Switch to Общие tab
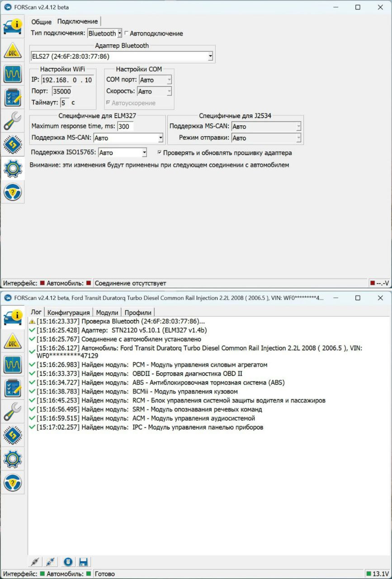Screen dimensions: 392x579 (x=42, y=22)
